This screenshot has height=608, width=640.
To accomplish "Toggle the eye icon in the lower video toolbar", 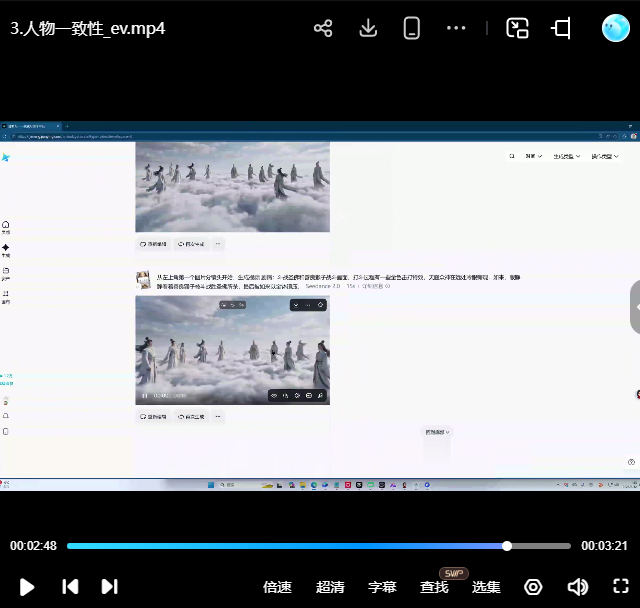I will pyautogui.click(x=274, y=395).
